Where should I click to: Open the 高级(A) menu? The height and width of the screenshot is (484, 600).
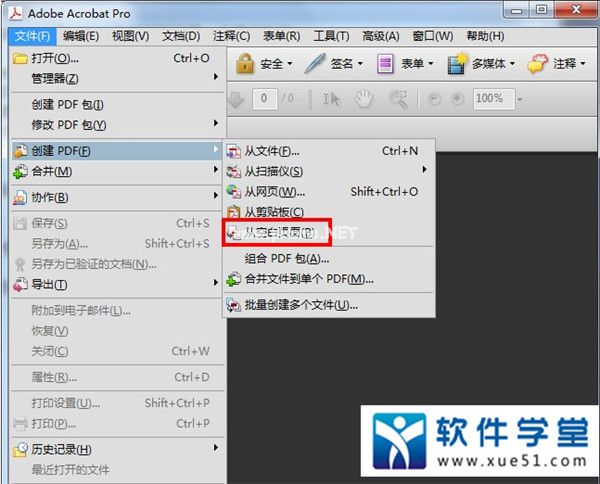pyautogui.click(x=381, y=36)
